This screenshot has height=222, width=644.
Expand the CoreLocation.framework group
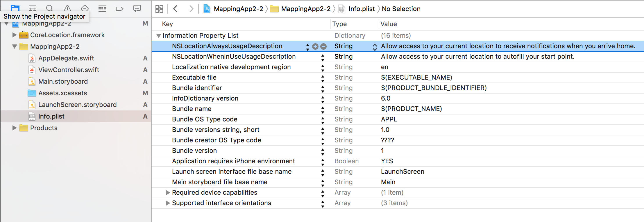[14, 35]
